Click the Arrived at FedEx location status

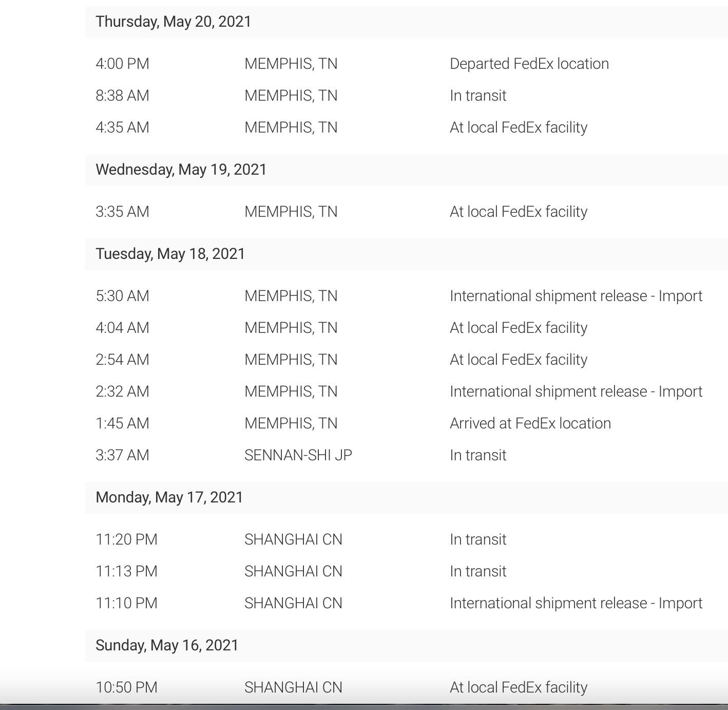[x=530, y=423]
